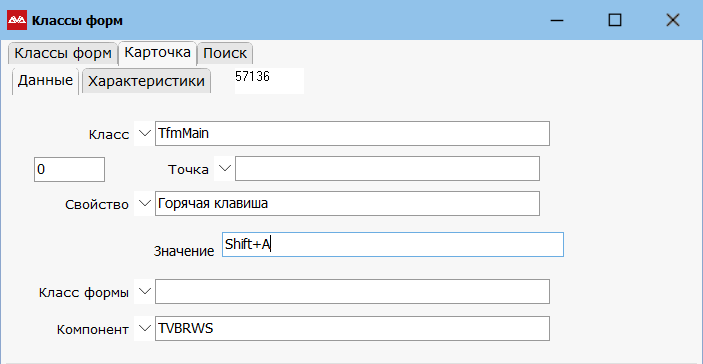The width and height of the screenshot is (703, 364).
Task: Open the Класс dropdown arrow
Action: point(144,134)
